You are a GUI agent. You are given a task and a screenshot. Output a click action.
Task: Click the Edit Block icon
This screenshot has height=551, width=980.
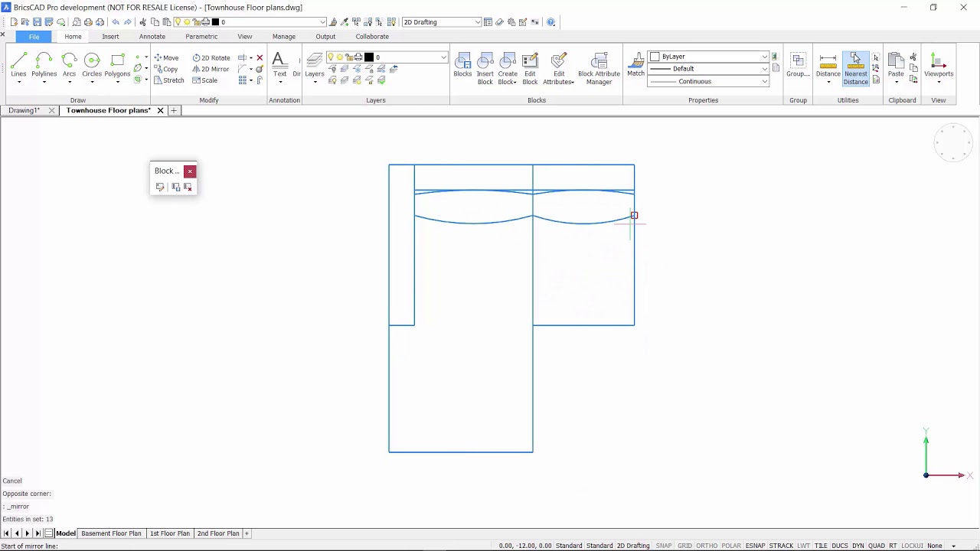(530, 68)
